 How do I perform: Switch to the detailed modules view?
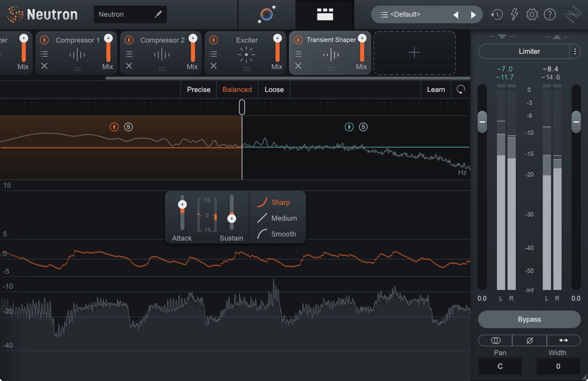point(325,14)
